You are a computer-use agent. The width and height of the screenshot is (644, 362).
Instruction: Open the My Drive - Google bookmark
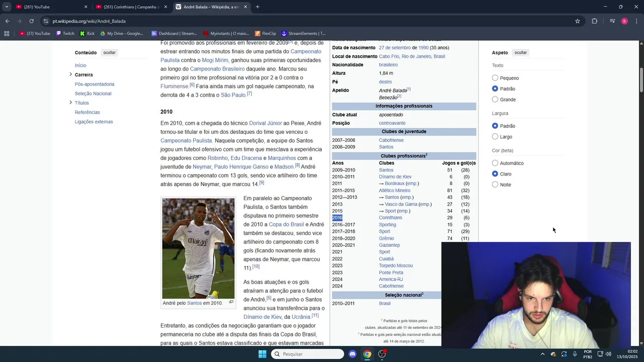[121, 34]
